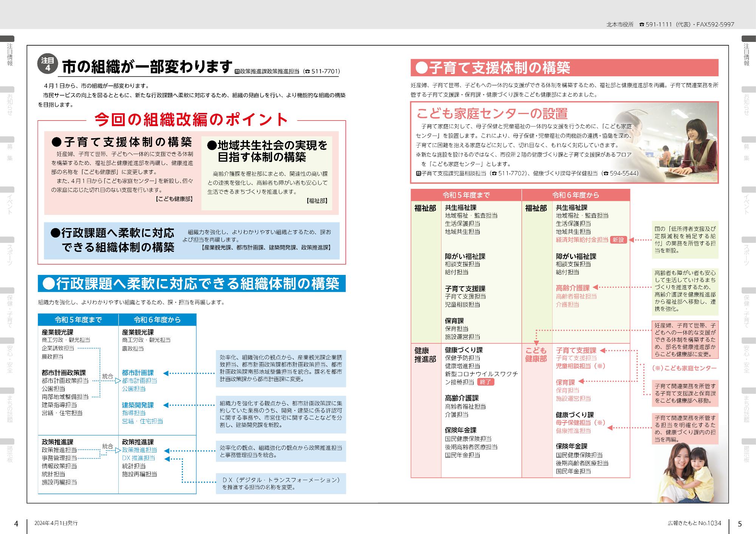Click the 新設 badge beside 経済対策給付金担当
This screenshot has width=756, height=534.
pyautogui.click(x=618, y=240)
